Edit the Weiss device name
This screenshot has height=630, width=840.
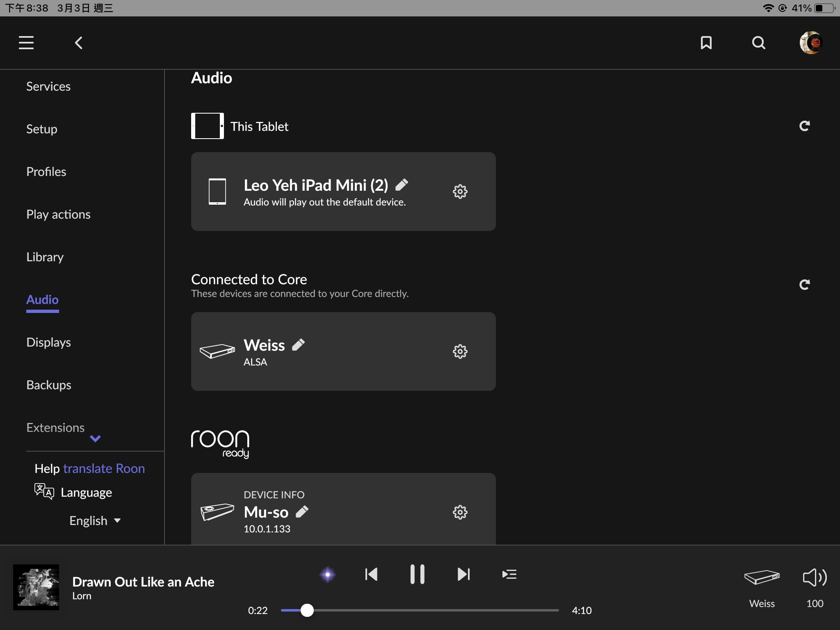coord(298,345)
